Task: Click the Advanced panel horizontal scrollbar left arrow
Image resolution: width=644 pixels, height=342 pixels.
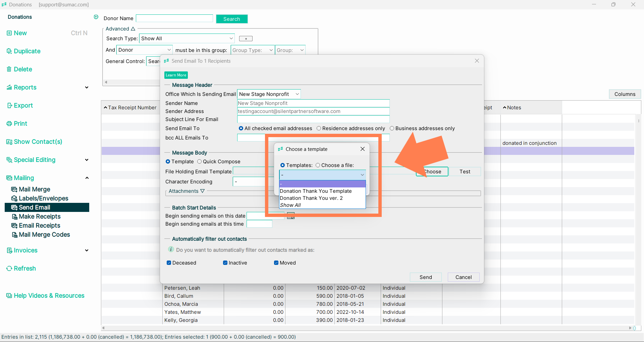Action: (x=106, y=82)
